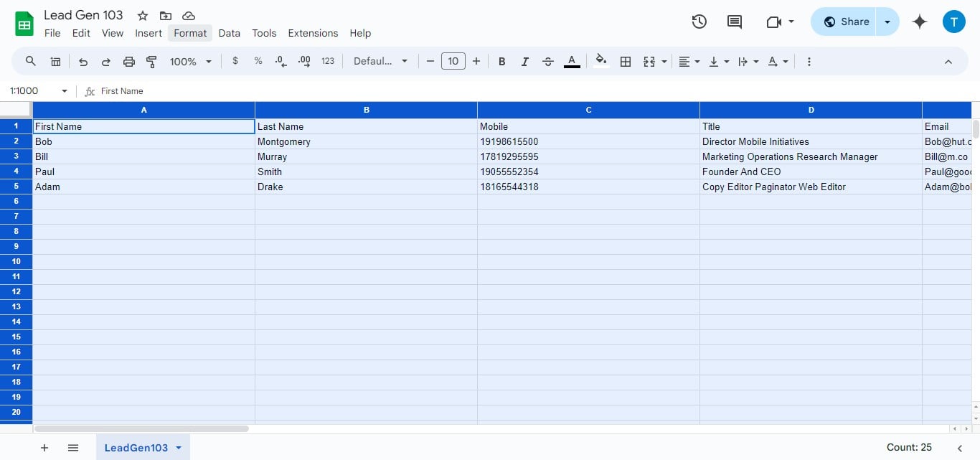Star this Lead Gen 103 document
Image resolution: width=980 pixels, height=460 pixels.
(143, 16)
